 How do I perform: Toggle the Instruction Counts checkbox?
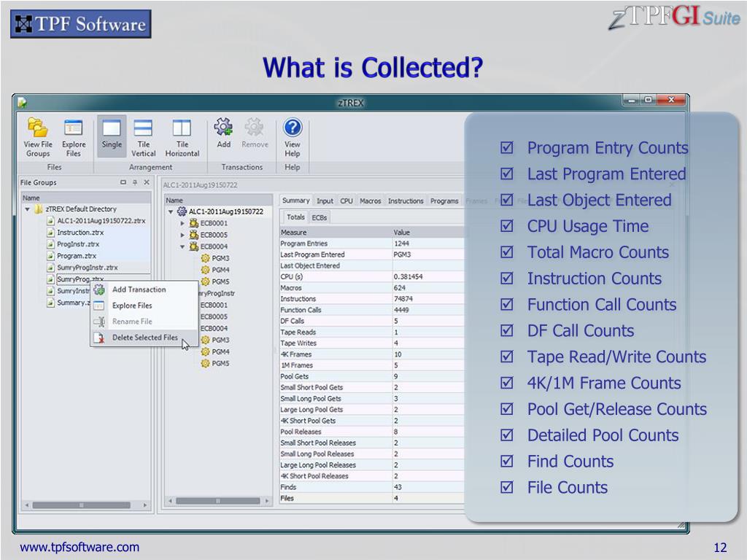[507, 278]
